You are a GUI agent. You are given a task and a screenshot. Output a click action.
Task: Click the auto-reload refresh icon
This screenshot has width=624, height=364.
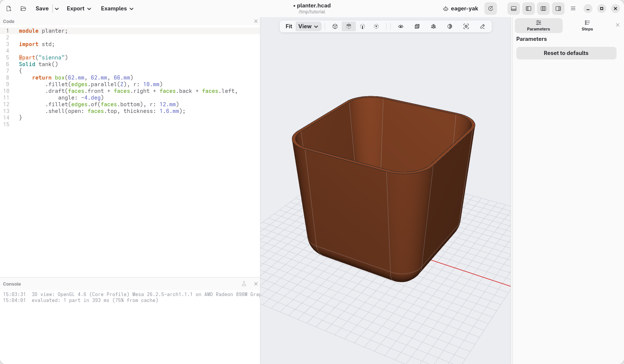point(491,9)
